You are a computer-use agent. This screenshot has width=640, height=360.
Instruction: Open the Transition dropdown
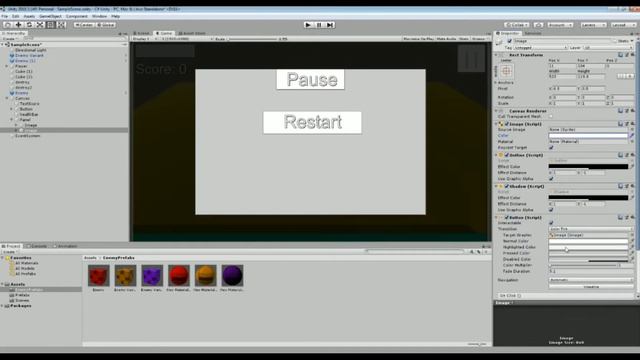pos(590,229)
